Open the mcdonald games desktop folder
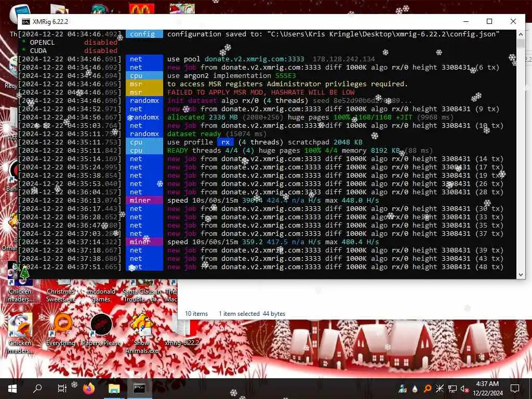This screenshot has width=532, height=399. pyautogui.click(x=101, y=291)
